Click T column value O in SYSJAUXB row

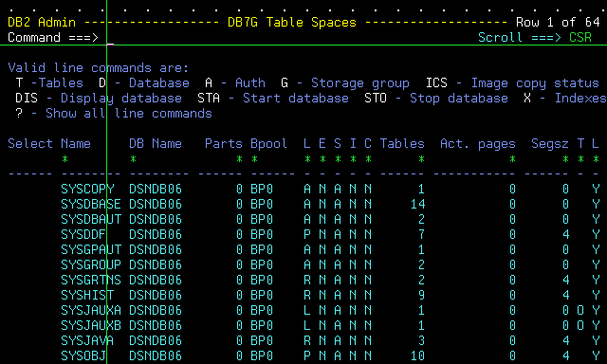tap(580, 325)
